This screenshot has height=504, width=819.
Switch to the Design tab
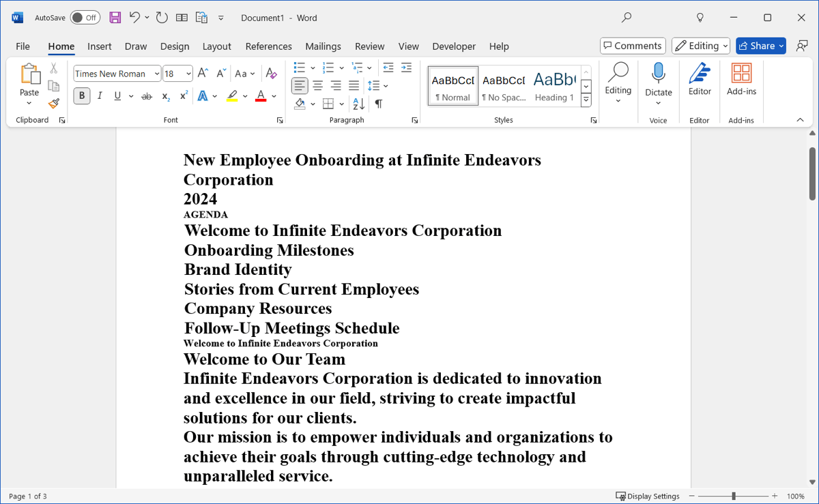(175, 46)
